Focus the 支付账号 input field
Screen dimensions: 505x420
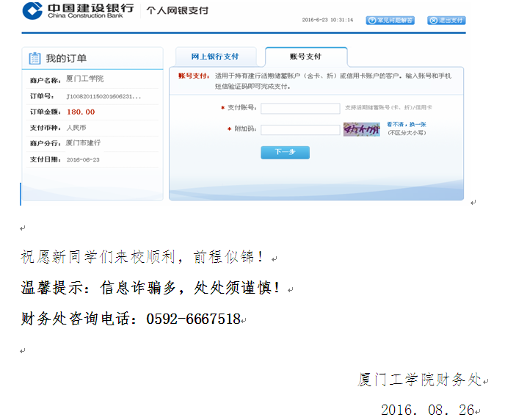299,108
